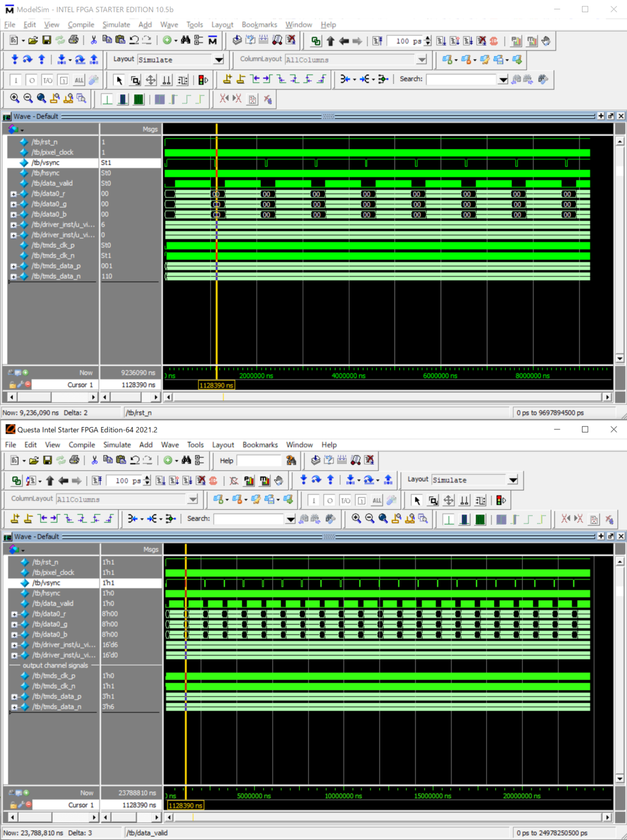This screenshot has width=627, height=840.
Task: Open the ColumnLayout AllColumns dropdown
Action: tap(421, 60)
